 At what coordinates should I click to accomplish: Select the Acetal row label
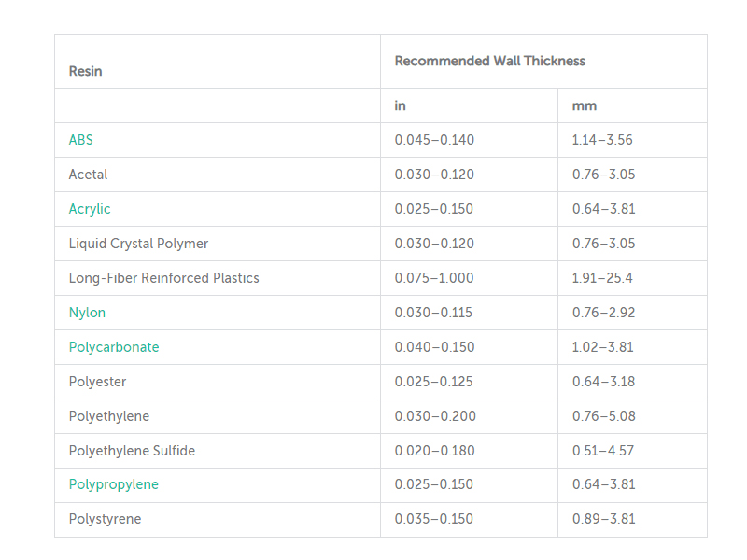point(88,175)
